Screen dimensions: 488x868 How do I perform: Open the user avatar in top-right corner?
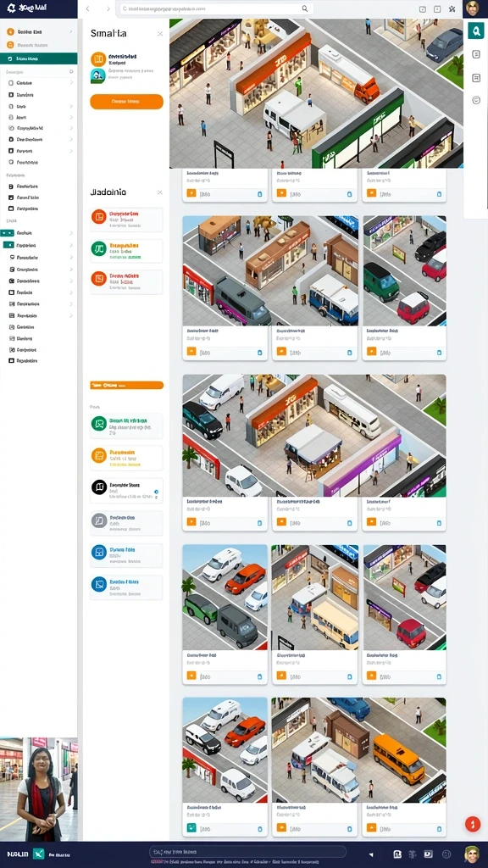coord(472,8)
